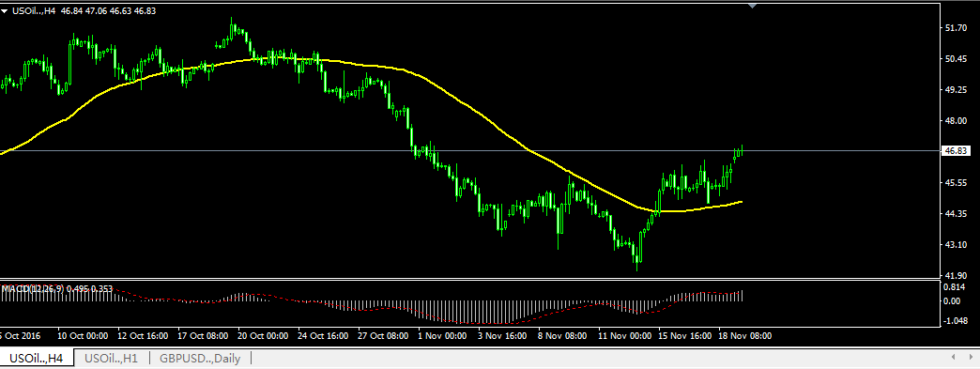Click the 45.55 price scale label
980x369 pixels.
957,183
